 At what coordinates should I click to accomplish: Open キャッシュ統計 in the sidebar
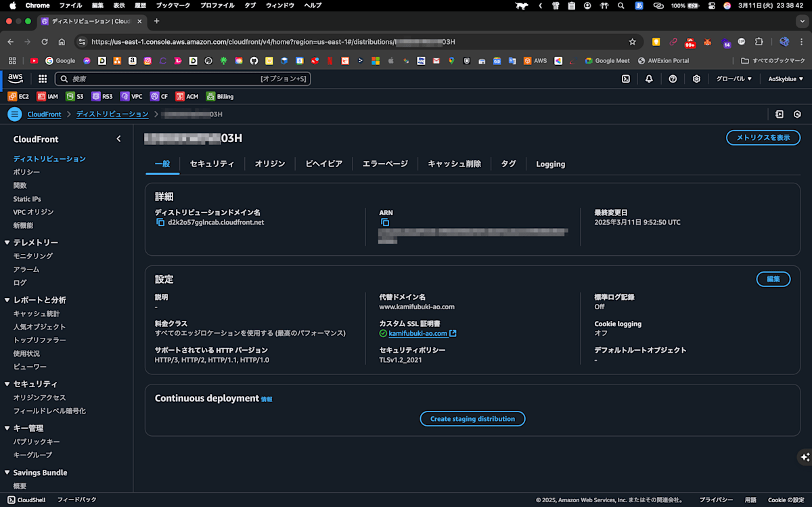pyautogui.click(x=37, y=313)
